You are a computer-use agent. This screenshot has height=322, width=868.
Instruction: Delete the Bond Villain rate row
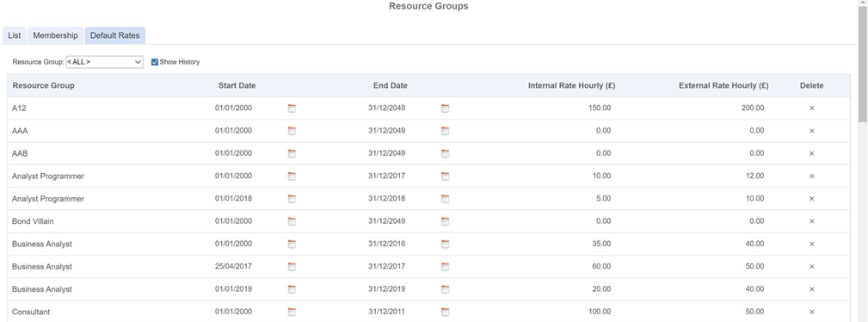[811, 221]
